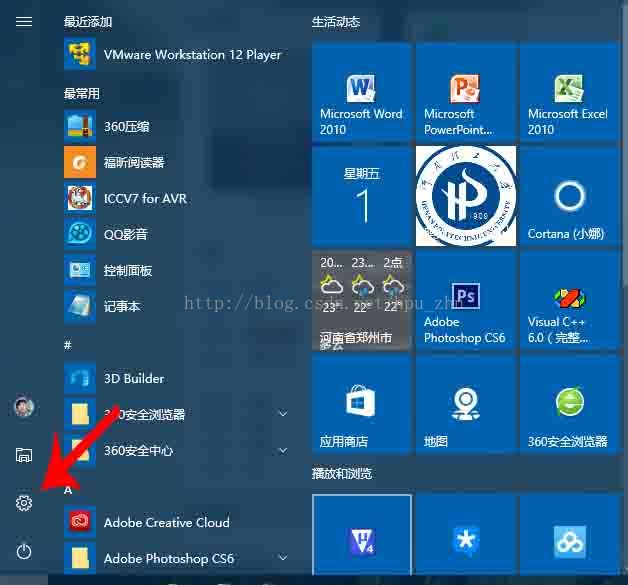Launch the 360安全浏览器 tile
The height and width of the screenshot is (585, 628).
570,404
